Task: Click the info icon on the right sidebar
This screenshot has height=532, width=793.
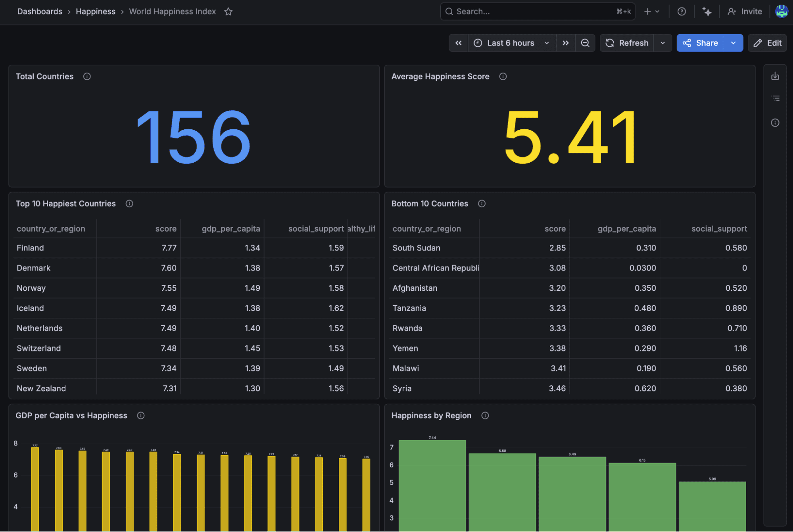Action: (775, 123)
